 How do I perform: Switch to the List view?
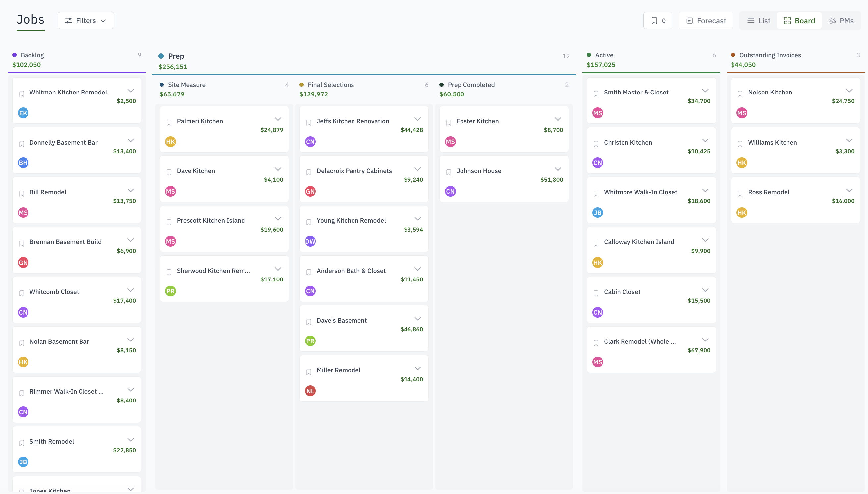(759, 21)
